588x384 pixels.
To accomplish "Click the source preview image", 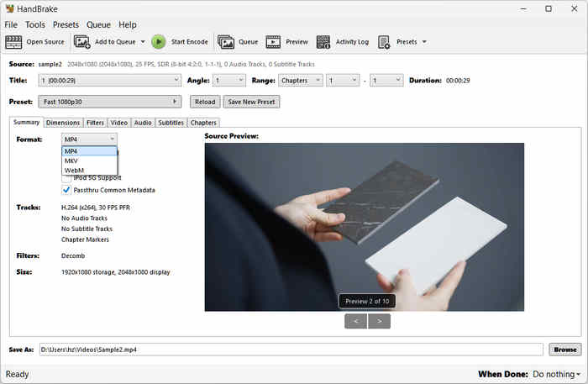I will click(x=364, y=227).
